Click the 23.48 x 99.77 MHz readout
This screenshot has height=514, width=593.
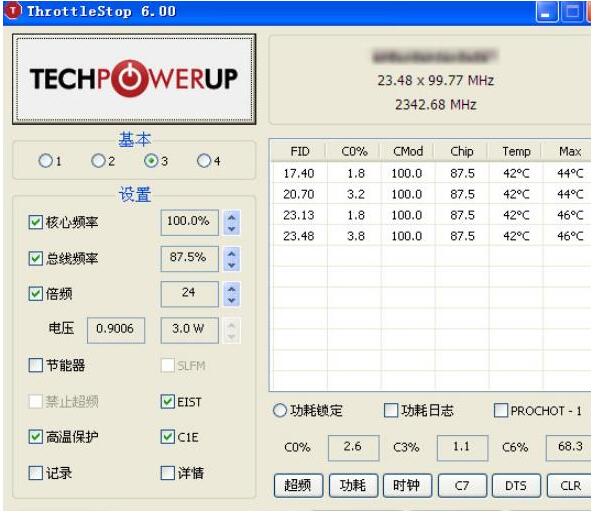coord(436,80)
